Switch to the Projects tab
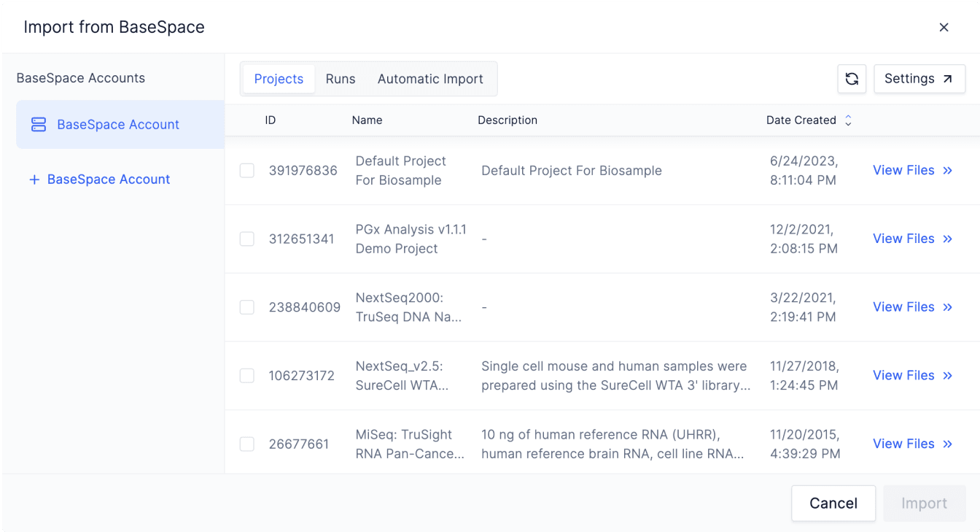The image size is (980, 532). tap(279, 79)
